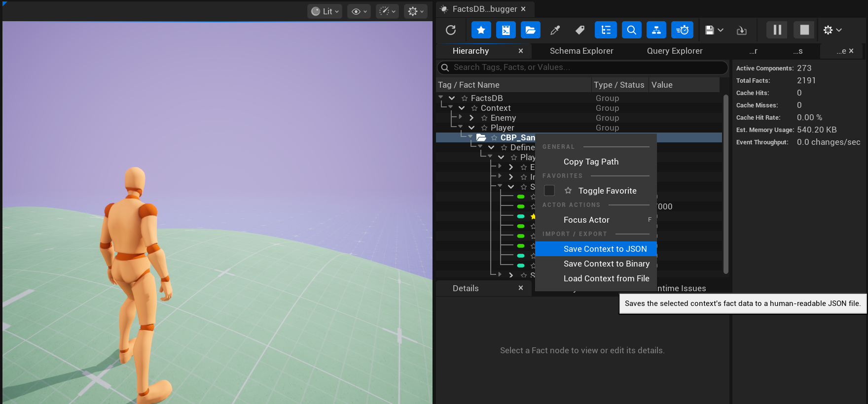Click the Total Facts value 2191
The height and width of the screenshot is (404, 868).
coord(806,80)
